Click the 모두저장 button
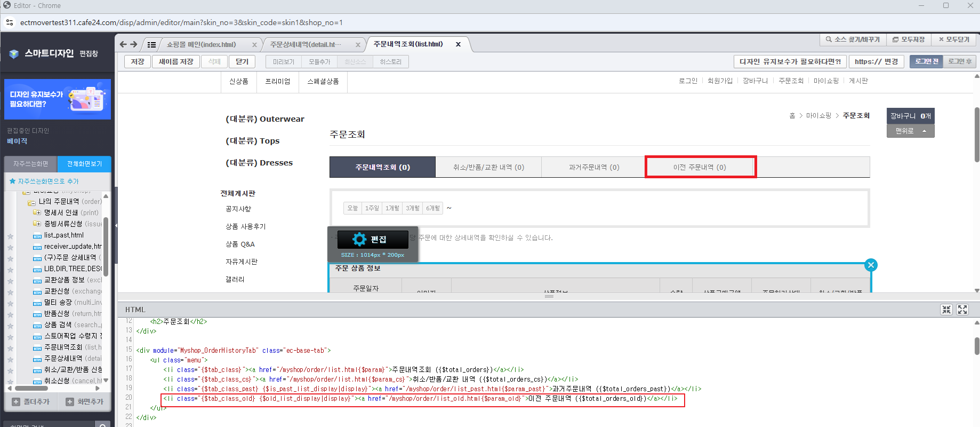 (909, 39)
